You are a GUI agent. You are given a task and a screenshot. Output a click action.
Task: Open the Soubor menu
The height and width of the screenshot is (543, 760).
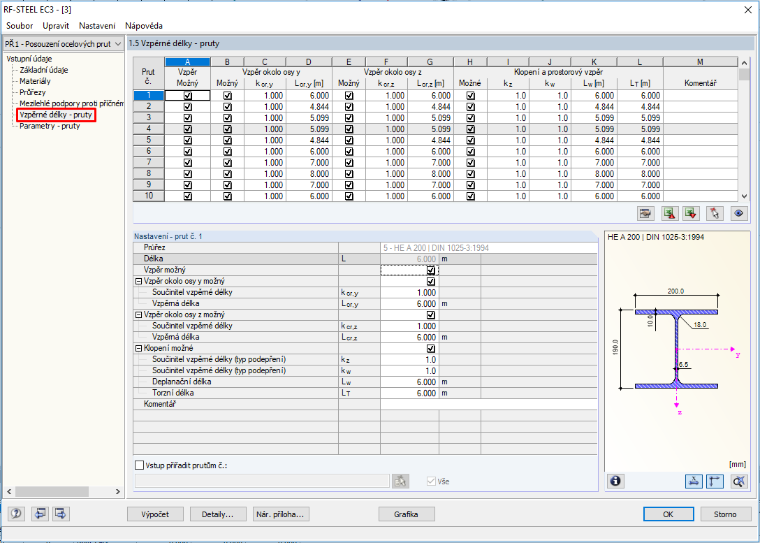19,26
